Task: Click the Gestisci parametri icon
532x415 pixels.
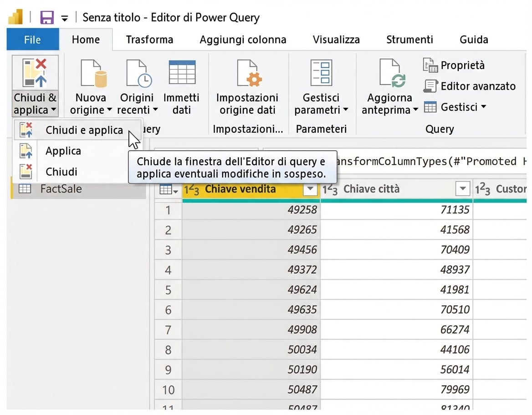Action: point(321,72)
